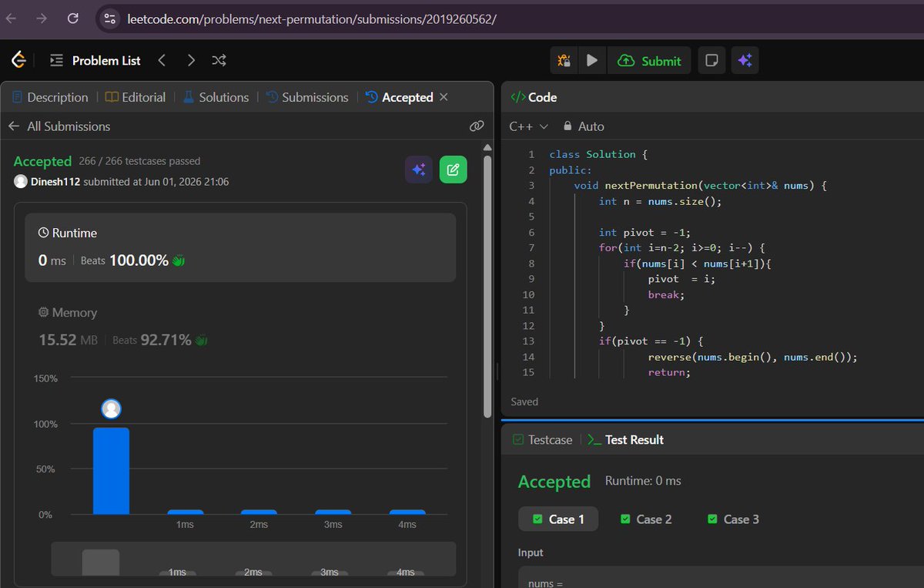Click 92.71% memory beats value
924x588 pixels.
pos(166,340)
